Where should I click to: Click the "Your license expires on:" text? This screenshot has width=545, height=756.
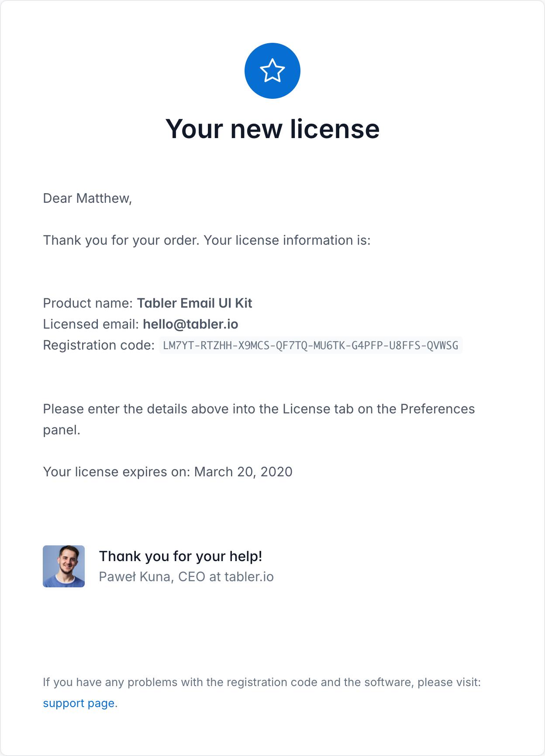[117, 472]
